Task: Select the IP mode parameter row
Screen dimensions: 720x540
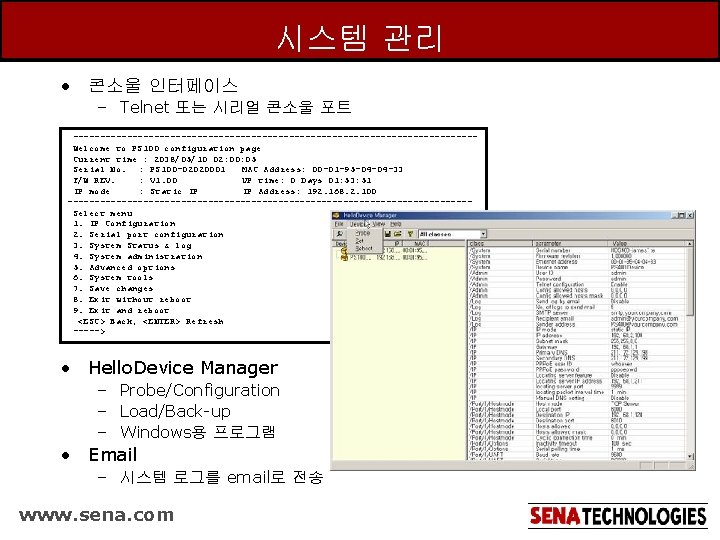Action: pyautogui.click(x=578, y=330)
